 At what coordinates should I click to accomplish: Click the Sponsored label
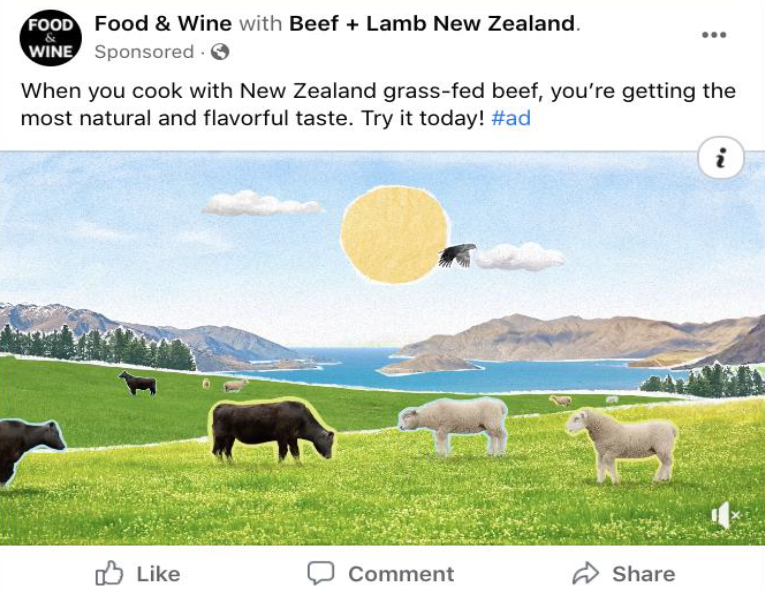(x=144, y=52)
